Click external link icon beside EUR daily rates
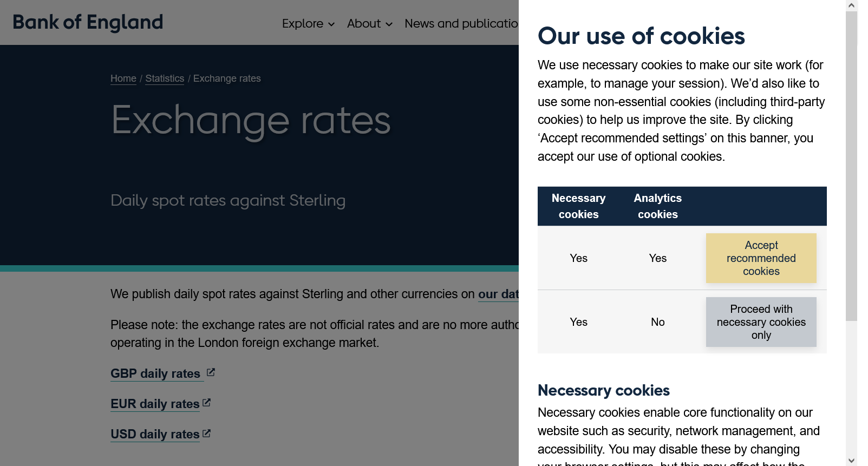This screenshot has width=868, height=466. pos(206,403)
